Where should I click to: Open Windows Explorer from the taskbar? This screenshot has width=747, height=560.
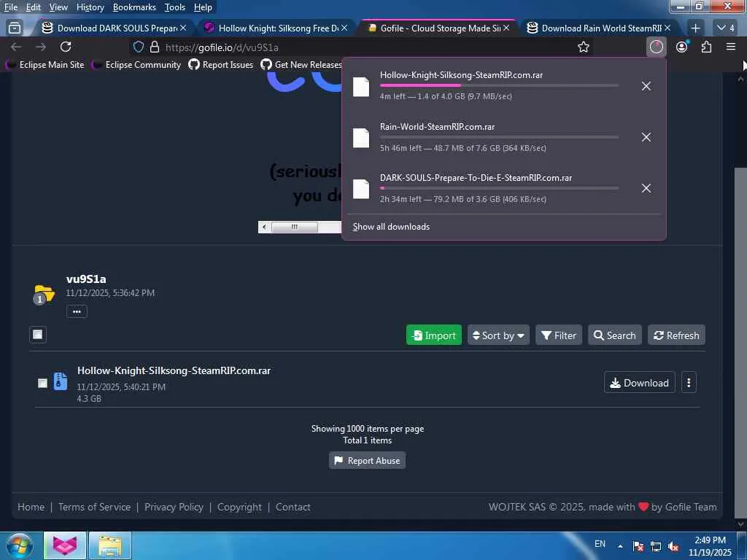110,546
